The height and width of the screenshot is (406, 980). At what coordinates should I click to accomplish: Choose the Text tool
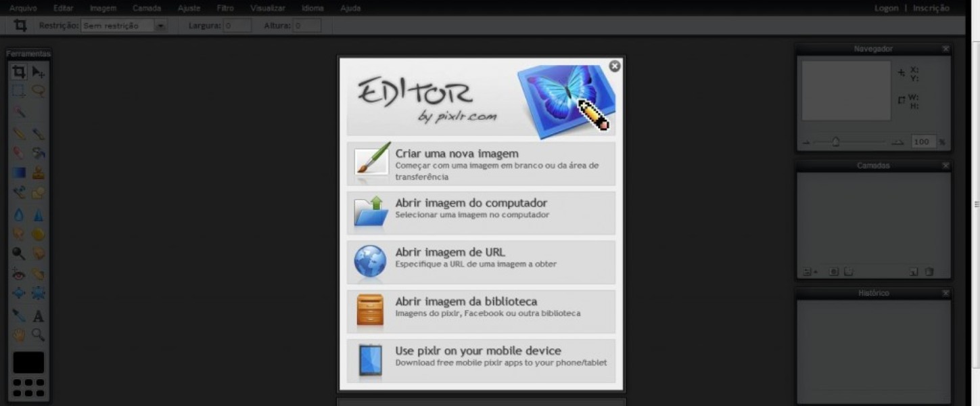click(39, 316)
